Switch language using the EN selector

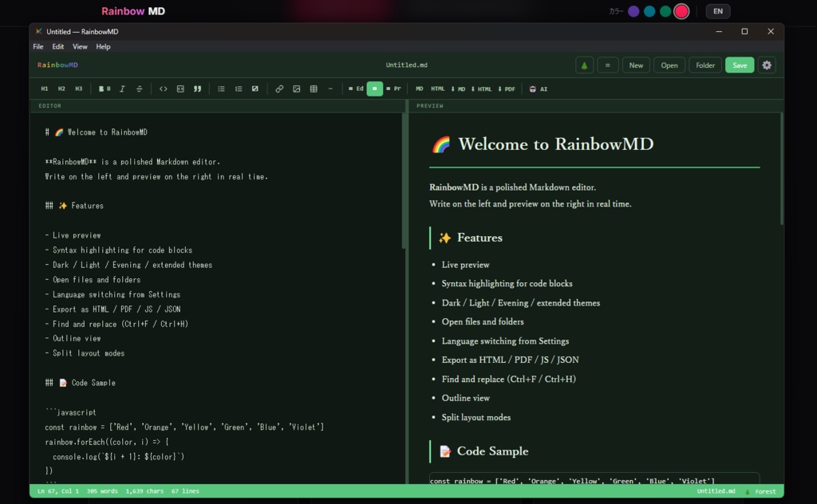717,10
